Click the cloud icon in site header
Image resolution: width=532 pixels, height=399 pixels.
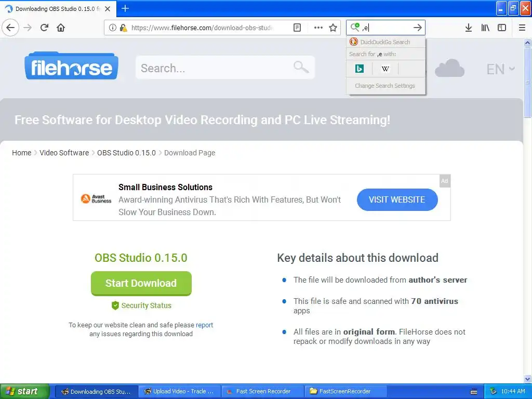click(449, 68)
